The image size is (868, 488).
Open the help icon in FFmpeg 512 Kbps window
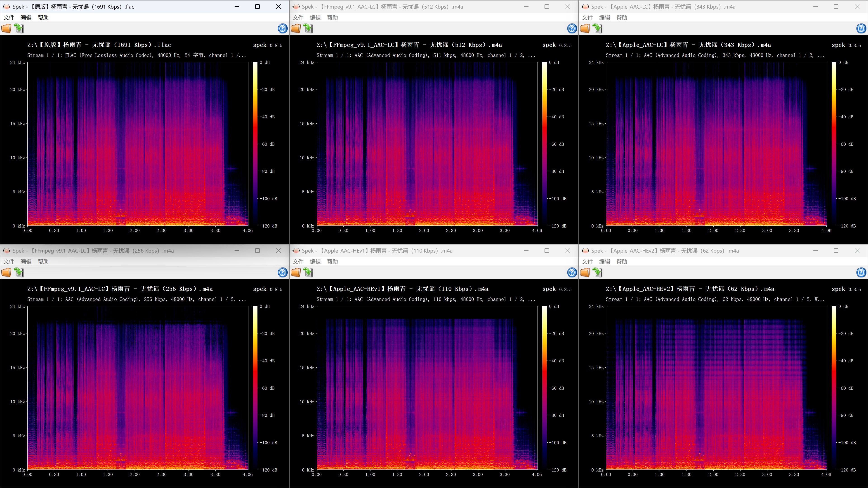[x=571, y=29]
